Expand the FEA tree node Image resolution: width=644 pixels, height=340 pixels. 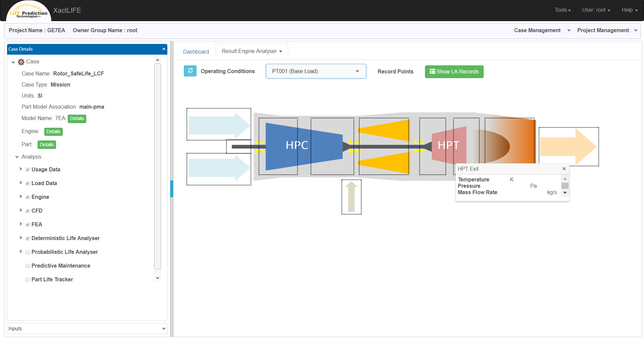(x=21, y=224)
